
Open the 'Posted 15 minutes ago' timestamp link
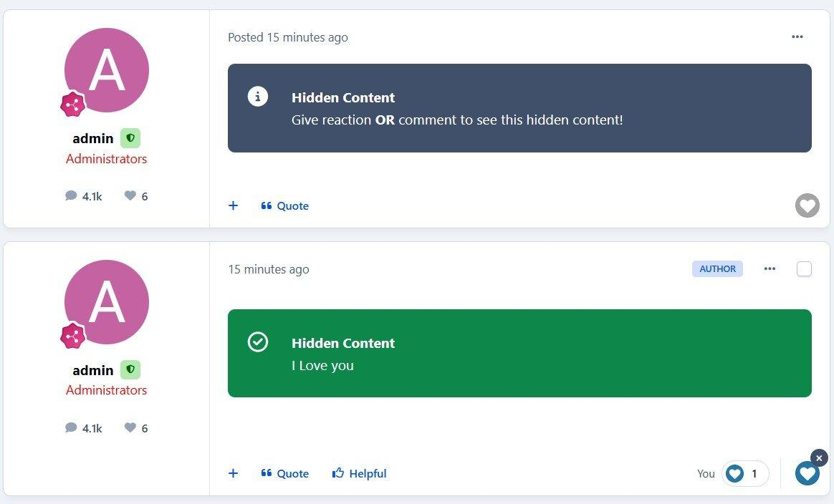point(288,37)
